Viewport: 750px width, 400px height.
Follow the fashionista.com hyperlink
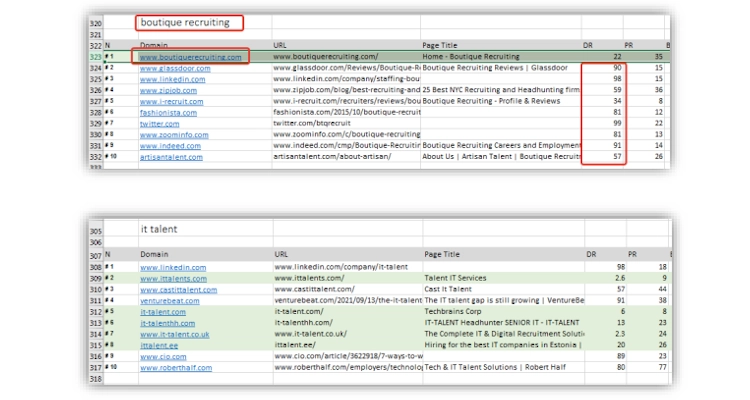(x=170, y=112)
